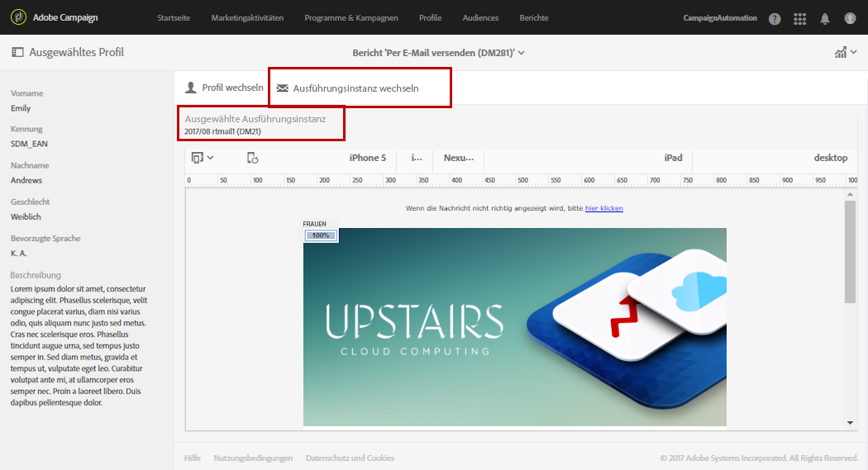Expand the report title dropdown chevron

coord(522,53)
